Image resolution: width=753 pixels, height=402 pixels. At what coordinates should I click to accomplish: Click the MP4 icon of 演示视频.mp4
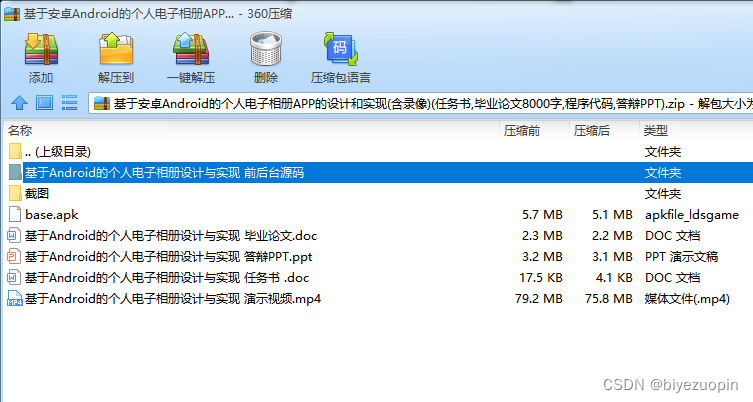14,298
